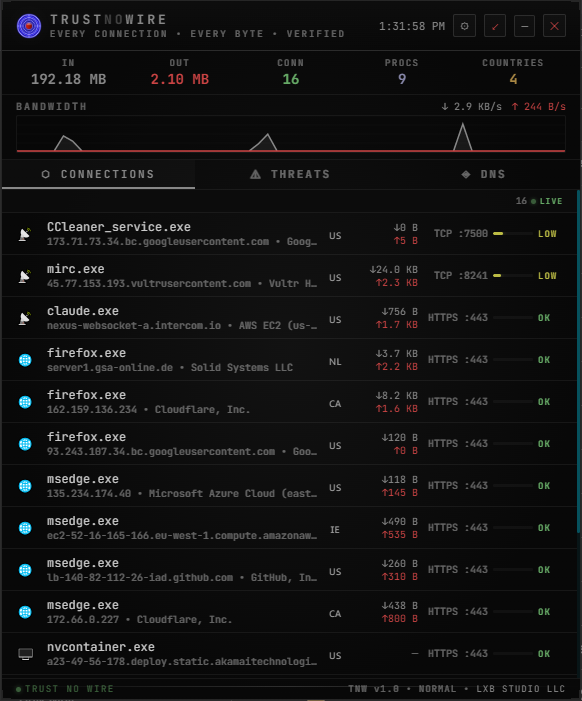The width and height of the screenshot is (582, 701).
Task: Select the CCleaner_service.exe process name
Action: [119, 227]
